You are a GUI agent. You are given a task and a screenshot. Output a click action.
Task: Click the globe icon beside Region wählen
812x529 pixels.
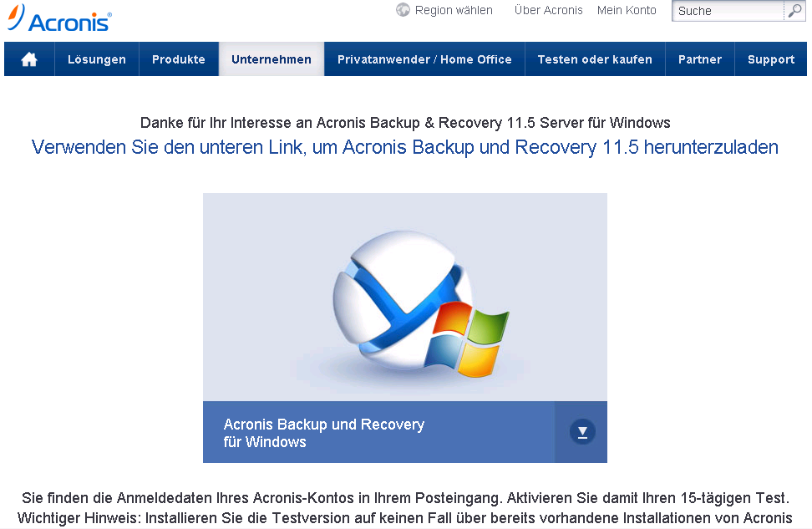(403, 10)
